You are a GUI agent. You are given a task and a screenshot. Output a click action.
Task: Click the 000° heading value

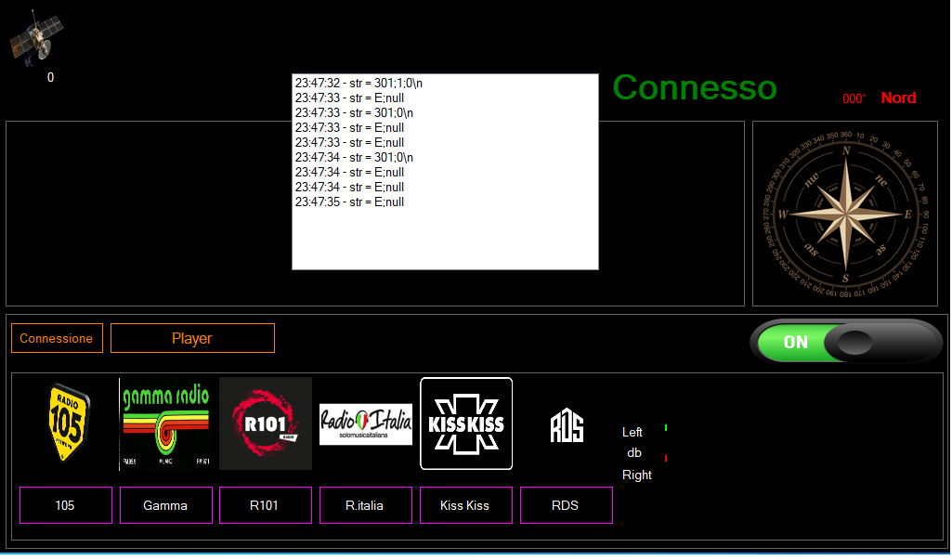coord(854,99)
